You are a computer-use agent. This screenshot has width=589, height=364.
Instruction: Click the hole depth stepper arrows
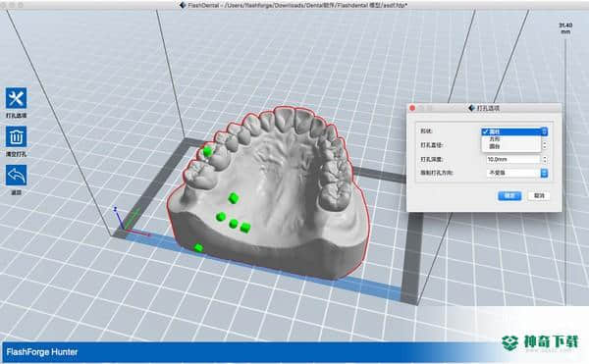545,160
